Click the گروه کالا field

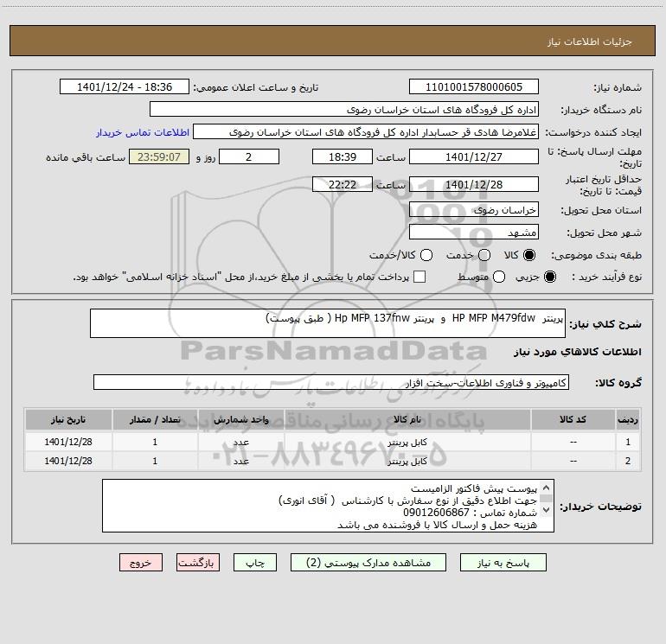point(331,382)
